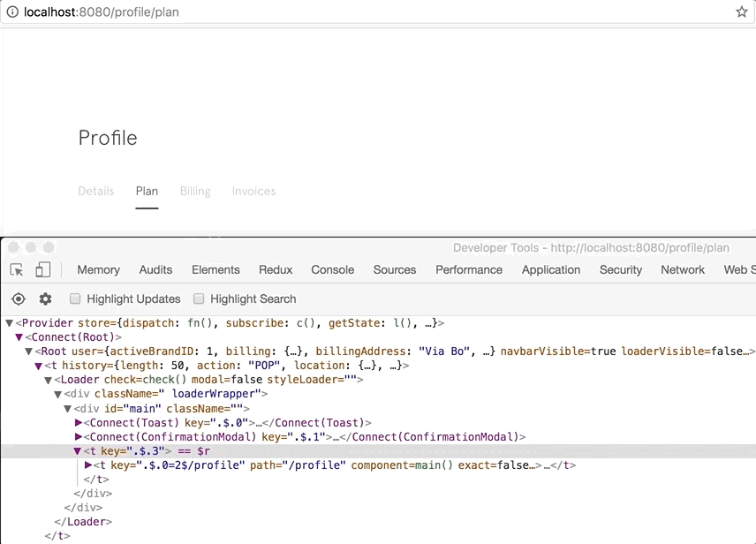Collapse the Provider node
The image size is (756, 544).
click(9, 323)
